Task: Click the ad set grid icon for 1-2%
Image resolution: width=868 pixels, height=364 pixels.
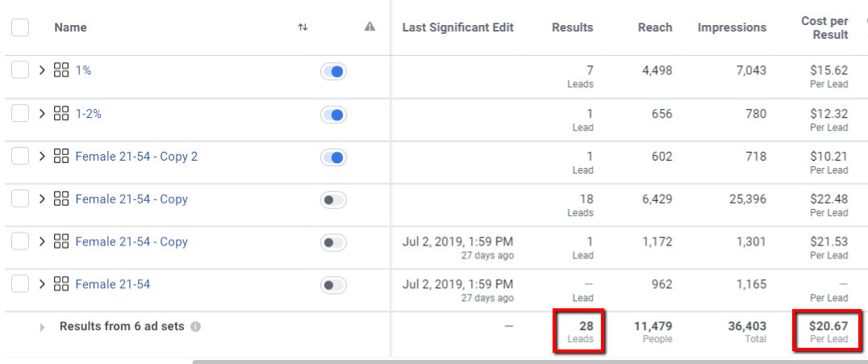Action: tap(61, 114)
